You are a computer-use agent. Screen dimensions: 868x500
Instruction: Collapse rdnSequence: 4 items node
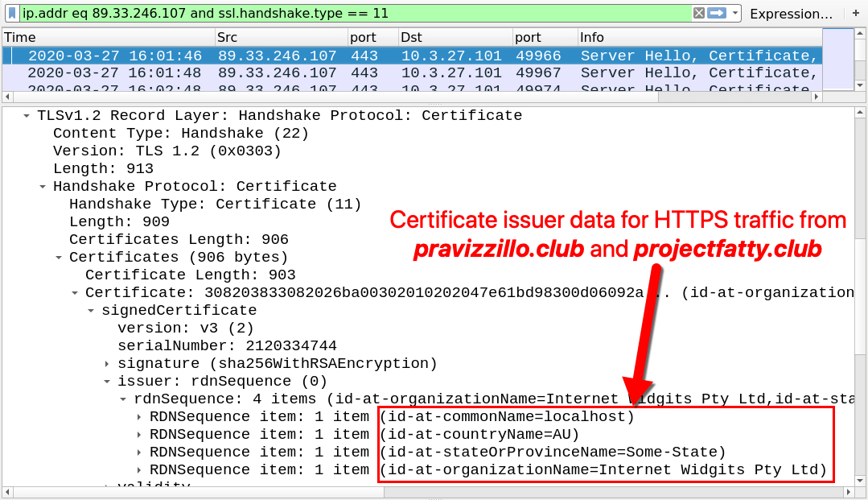point(123,399)
